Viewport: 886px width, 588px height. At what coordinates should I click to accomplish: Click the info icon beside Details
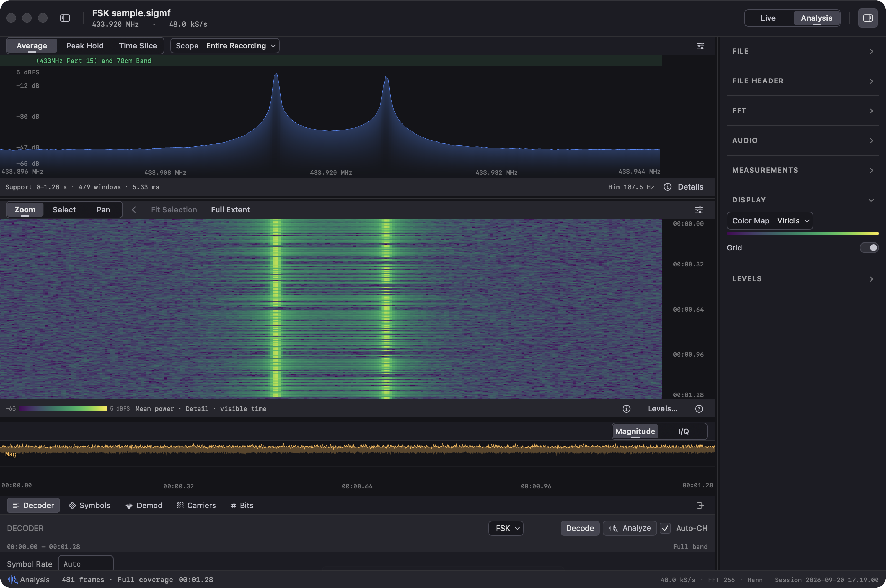click(667, 187)
